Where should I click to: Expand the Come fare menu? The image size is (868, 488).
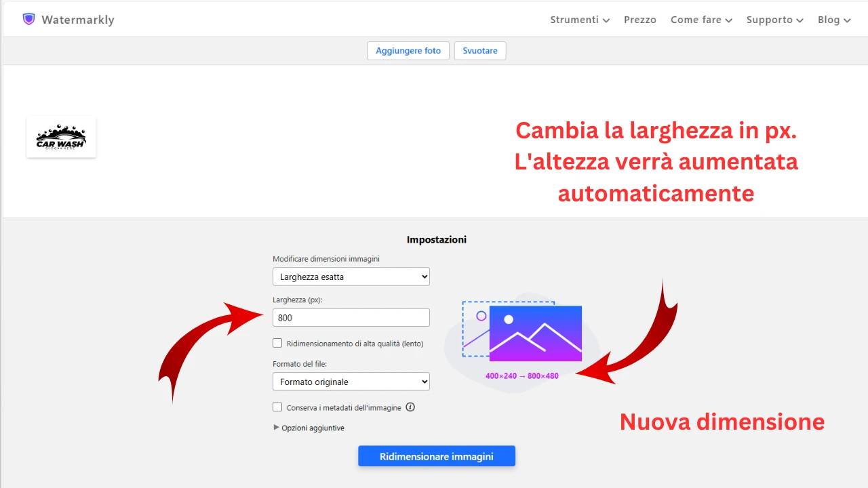(701, 20)
